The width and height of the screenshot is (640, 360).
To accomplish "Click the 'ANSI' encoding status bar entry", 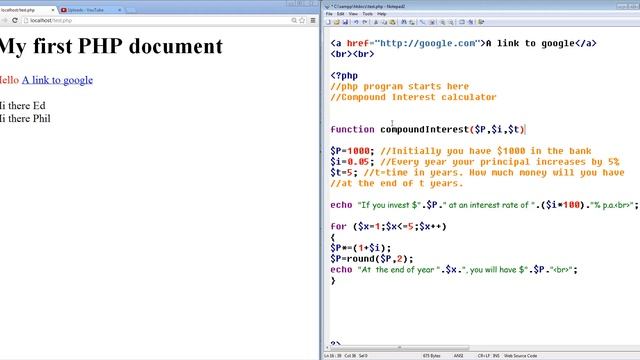I will point(458,356).
